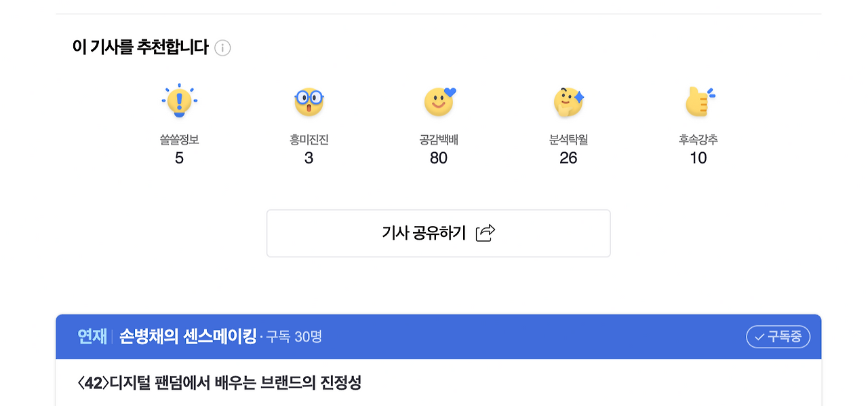
Task: Tap the 공감백배 smiling-heart reaction icon
Action: 439,100
